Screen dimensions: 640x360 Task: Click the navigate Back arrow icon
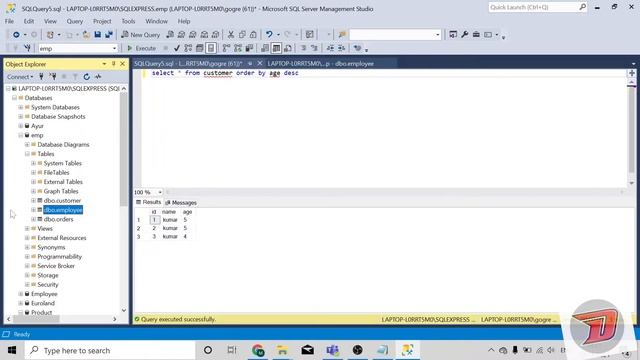(x=16, y=35)
